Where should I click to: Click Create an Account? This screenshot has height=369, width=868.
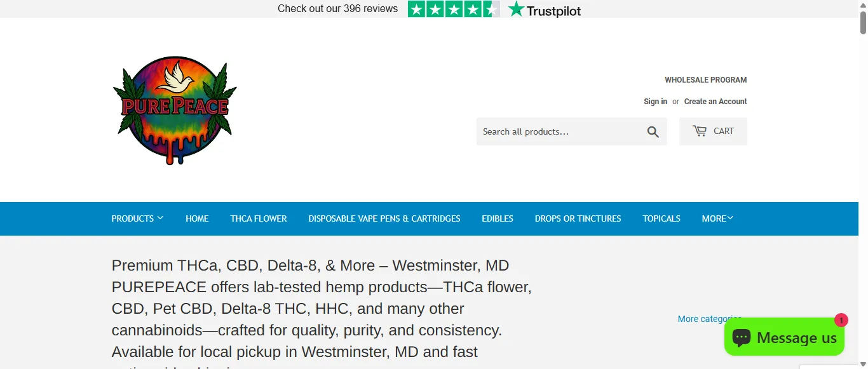tap(715, 101)
